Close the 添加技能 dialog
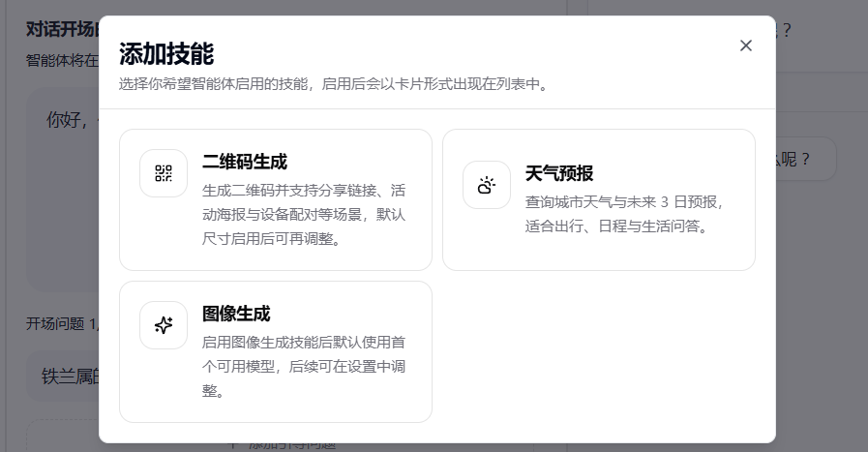The image size is (868, 452). coord(746,45)
